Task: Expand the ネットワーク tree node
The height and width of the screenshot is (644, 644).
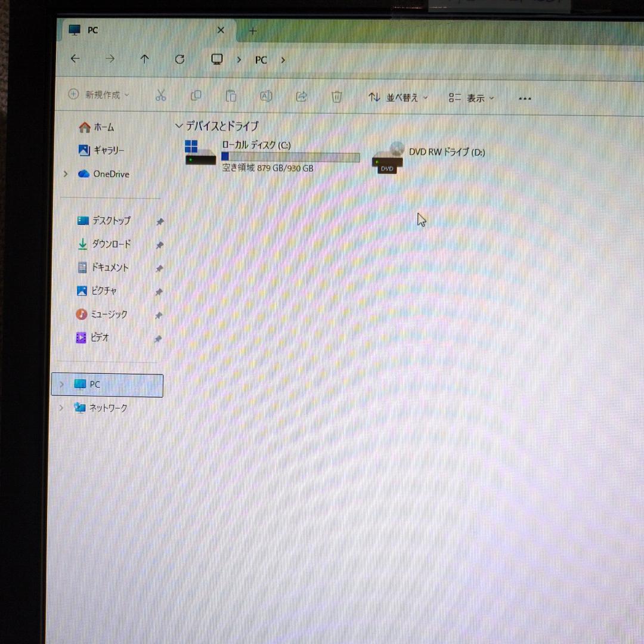Action: point(61,408)
